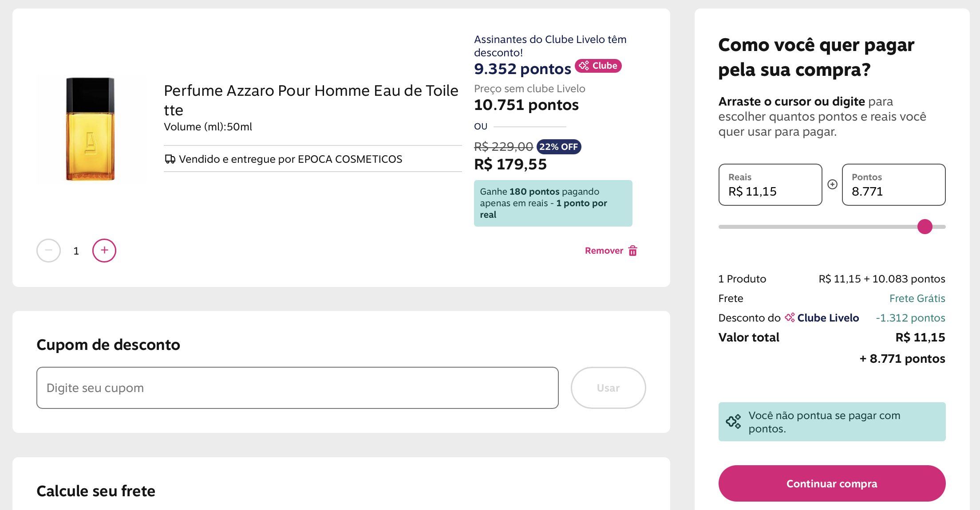Image resolution: width=980 pixels, height=510 pixels.
Task: Click the Clube Livelo logo in discount row
Action: (x=822, y=318)
